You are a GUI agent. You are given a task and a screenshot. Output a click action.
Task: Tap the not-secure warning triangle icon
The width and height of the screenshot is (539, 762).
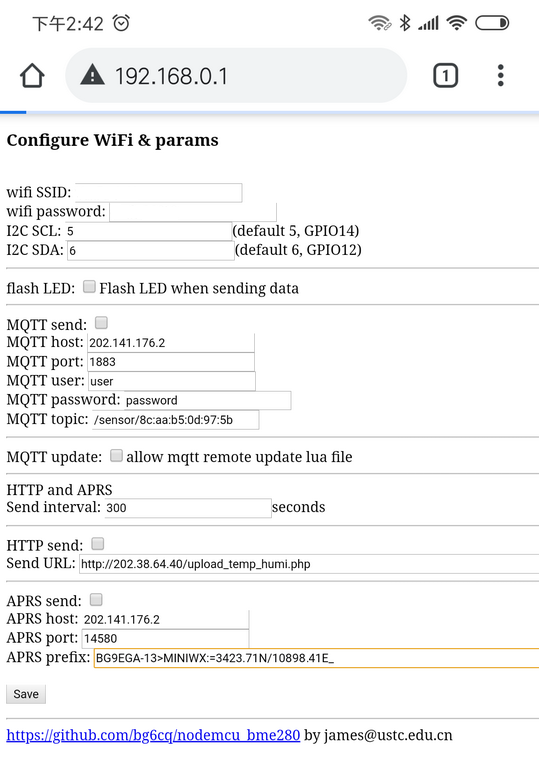tap(92, 76)
